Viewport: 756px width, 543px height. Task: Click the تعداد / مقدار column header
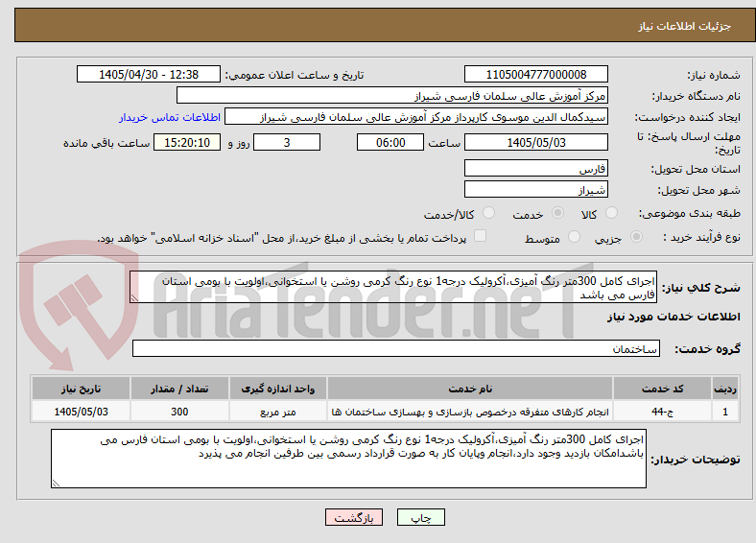179,389
